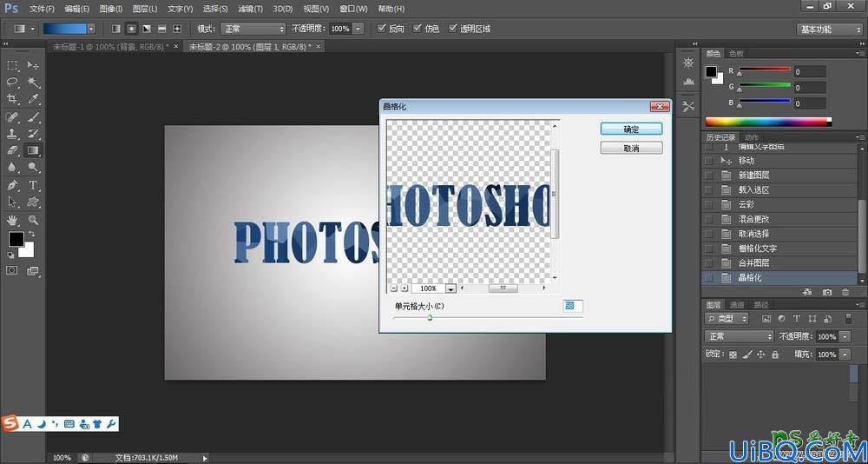The image size is (868, 464).
Task: Toggle 反向 reverse checkbox
Action: [x=381, y=29]
